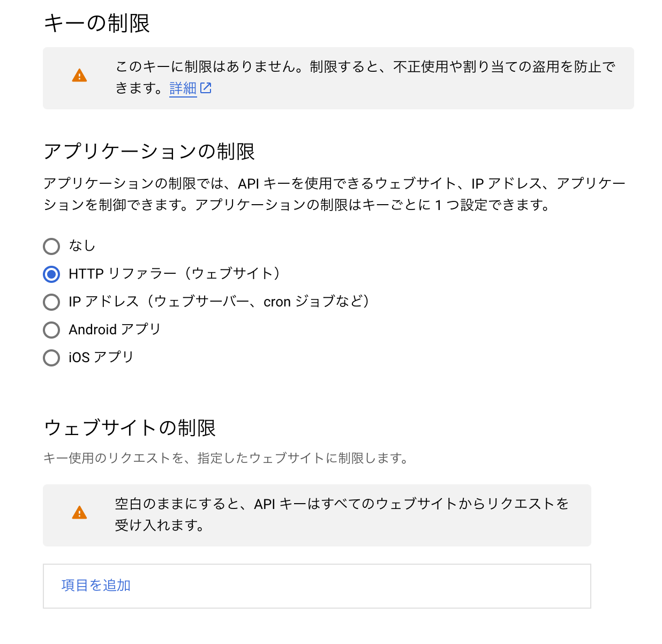
Task: Click the warning triangle icon in the key restriction banner
Action: click(x=79, y=76)
